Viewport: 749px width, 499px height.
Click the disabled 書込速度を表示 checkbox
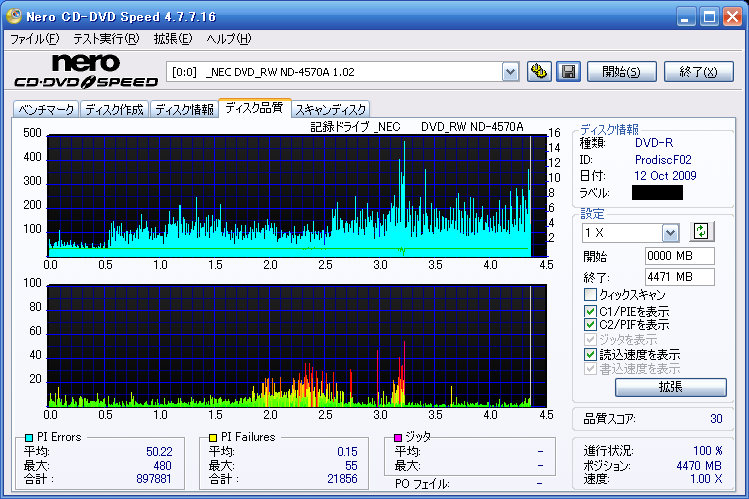coord(590,369)
